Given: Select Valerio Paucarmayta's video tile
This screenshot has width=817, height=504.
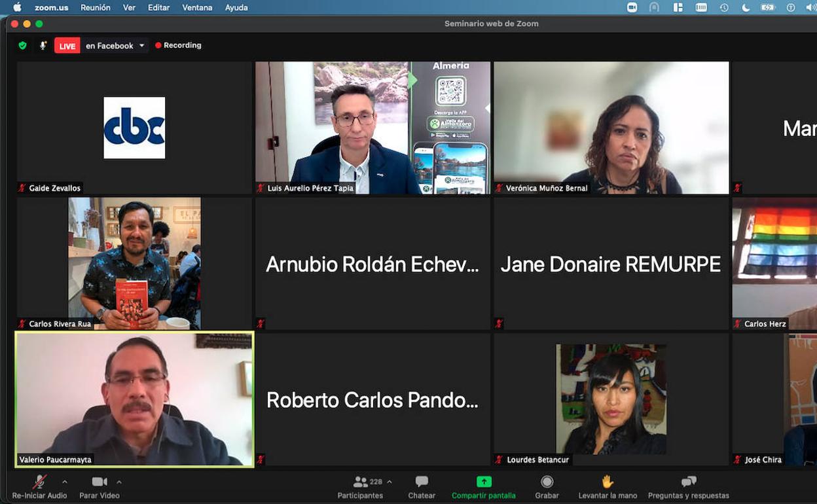Looking at the screenshot, I should (x=134, y=399).
